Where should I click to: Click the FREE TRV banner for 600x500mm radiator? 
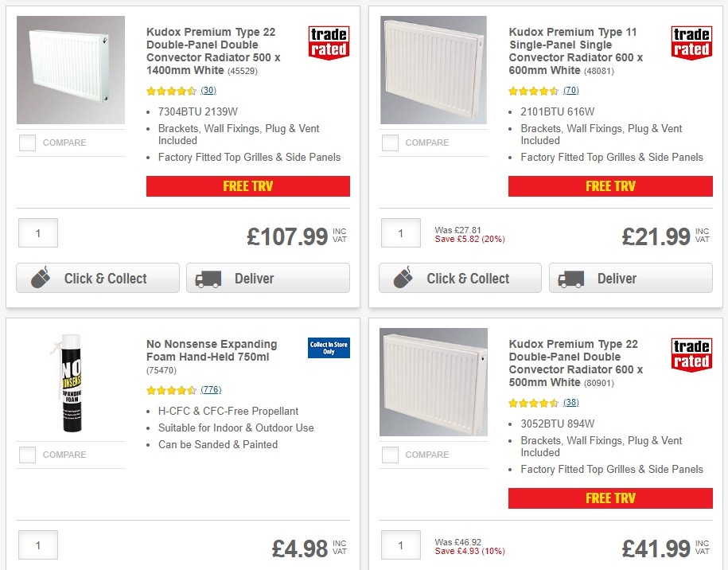pos(610,498)
